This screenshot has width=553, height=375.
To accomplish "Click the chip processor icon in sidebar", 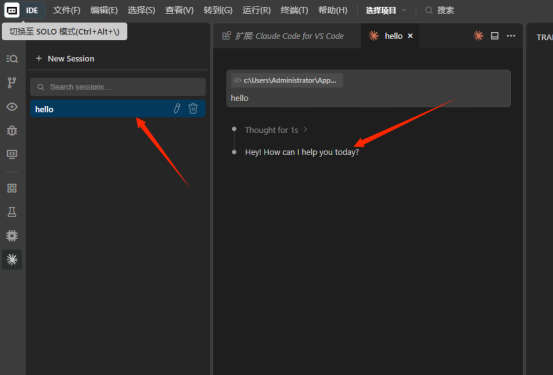I will point(12,236).
